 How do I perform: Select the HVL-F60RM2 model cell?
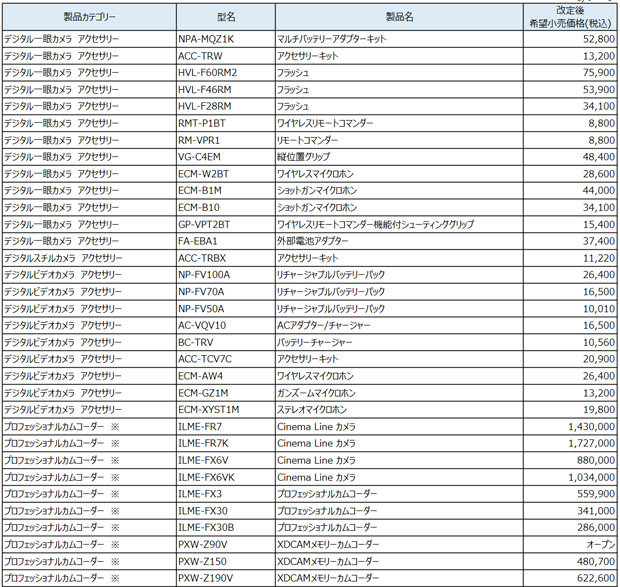point(226,73)
